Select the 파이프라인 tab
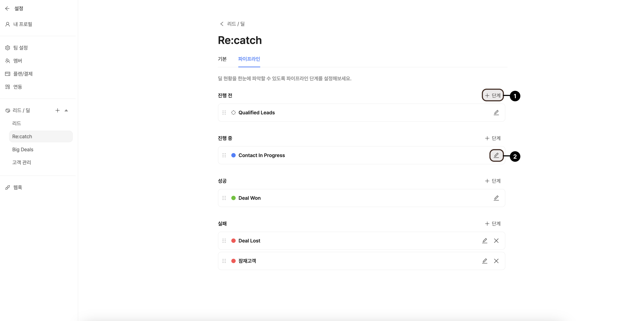The image size is (644, 321). click(249, 59)
